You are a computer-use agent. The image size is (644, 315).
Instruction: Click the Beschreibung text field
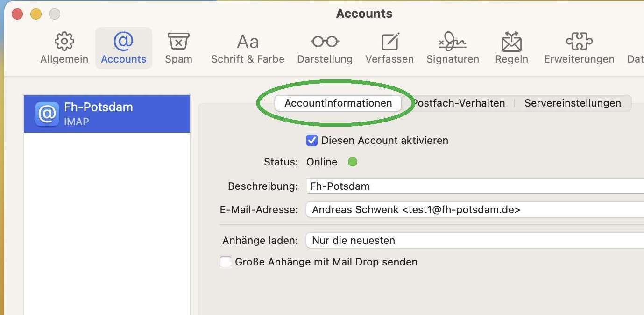(x=474, y=186)
